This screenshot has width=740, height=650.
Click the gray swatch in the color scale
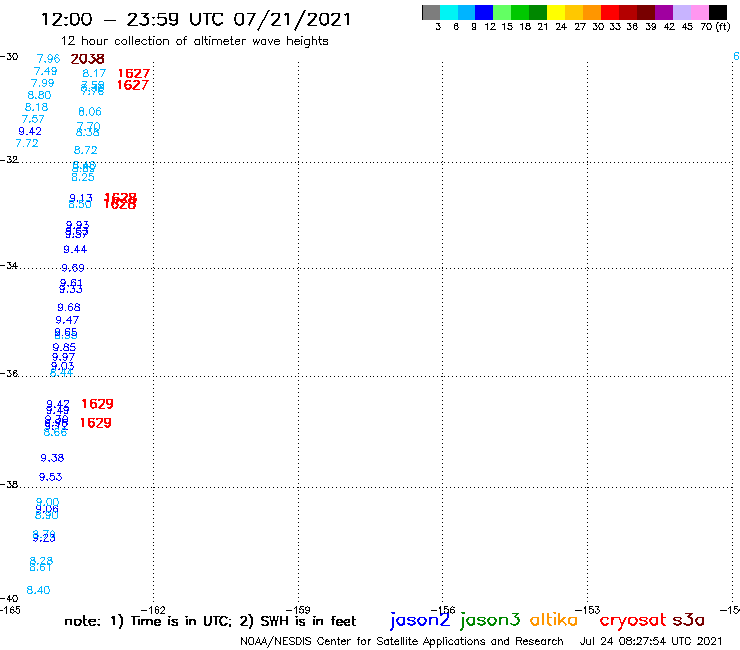coord(431,12)
